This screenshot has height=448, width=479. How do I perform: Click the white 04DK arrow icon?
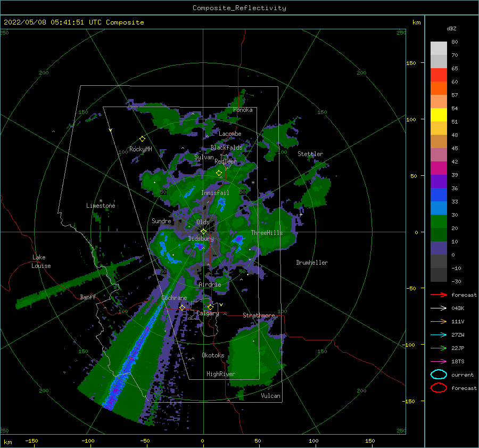pyautogui.click(x=439, y=308)
